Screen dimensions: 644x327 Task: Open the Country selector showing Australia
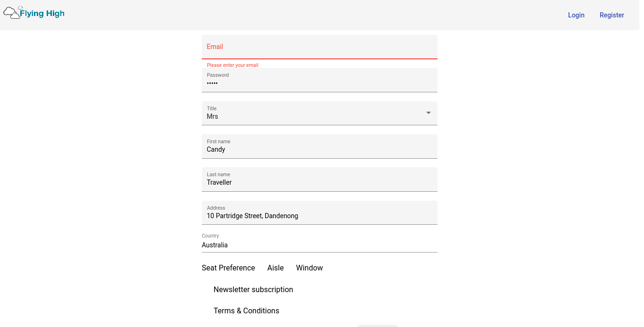coord(320,245)
